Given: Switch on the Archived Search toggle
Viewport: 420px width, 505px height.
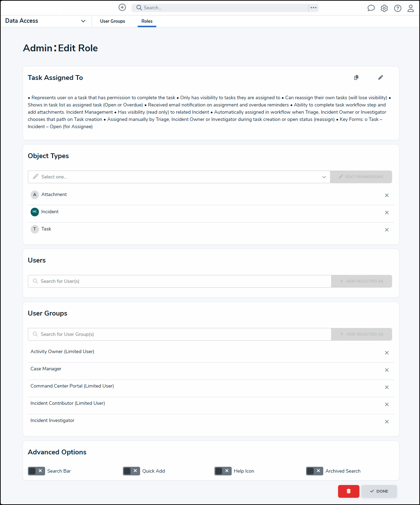Looking at the screenshot, I should (314, 471).
